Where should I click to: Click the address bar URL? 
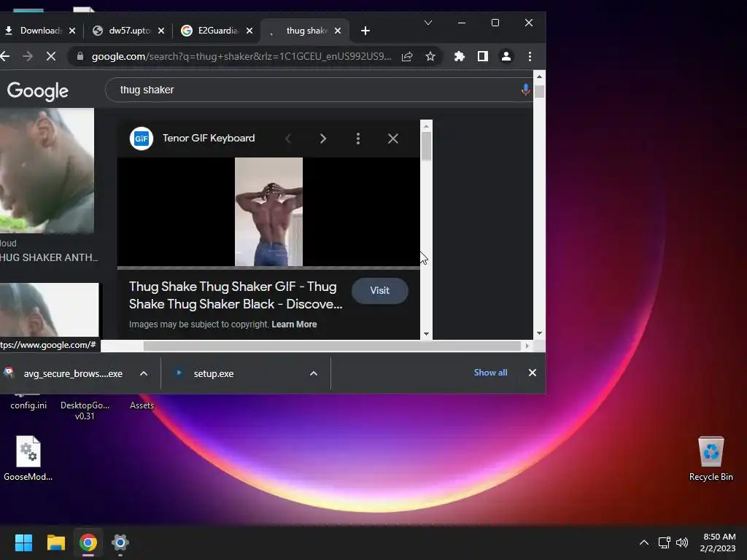click(241, 56)
